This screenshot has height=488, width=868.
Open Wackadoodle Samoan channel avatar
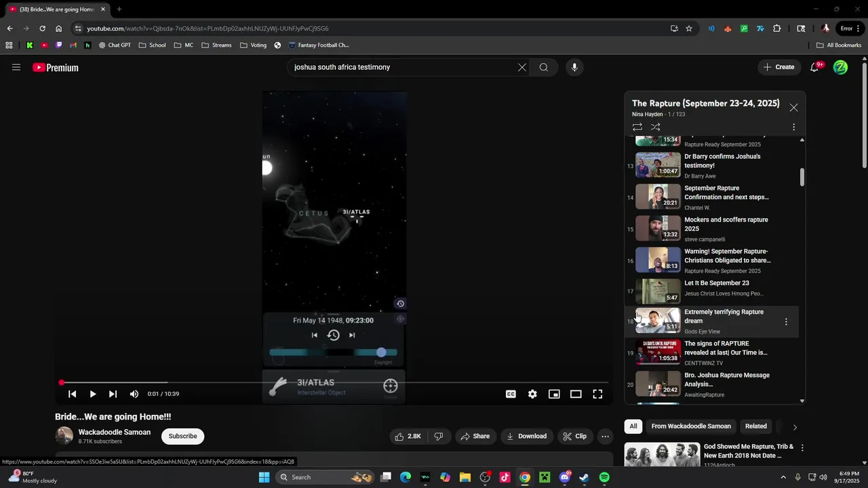point(64,436)
